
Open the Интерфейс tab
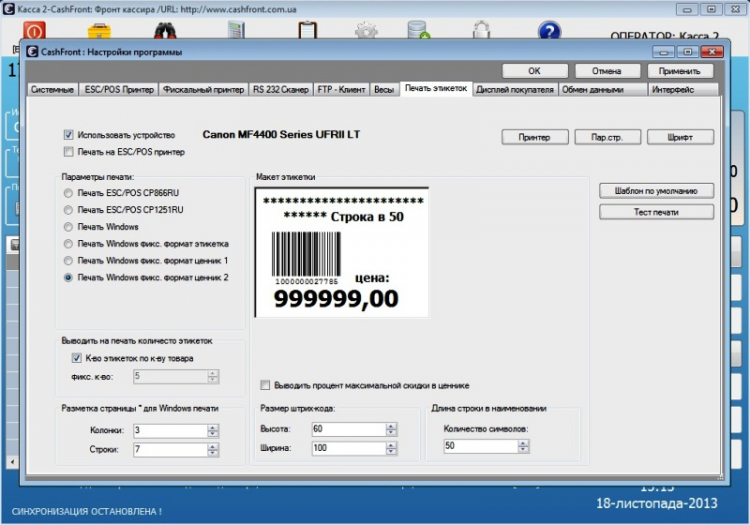(x=683, y=89)
